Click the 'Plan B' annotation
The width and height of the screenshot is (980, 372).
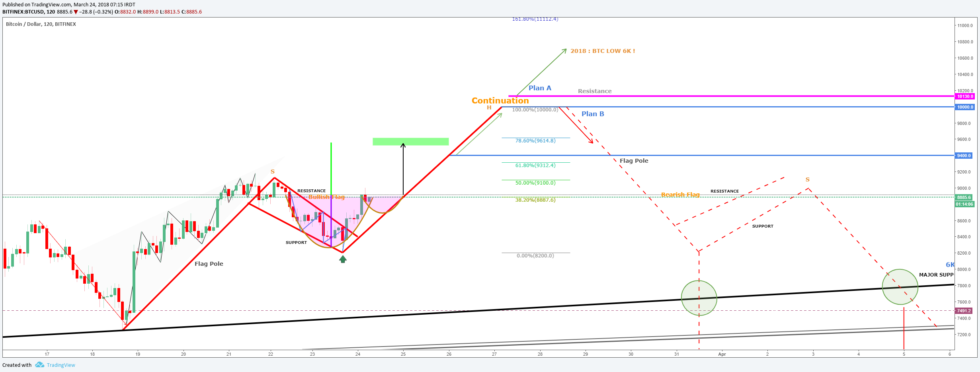point(593,114)
